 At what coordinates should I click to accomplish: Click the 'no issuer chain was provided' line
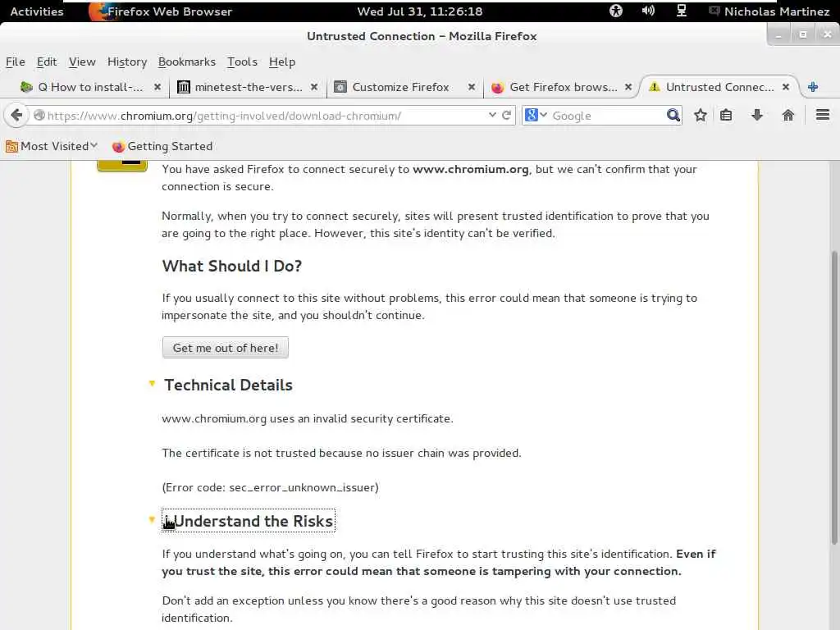[341, 453]
